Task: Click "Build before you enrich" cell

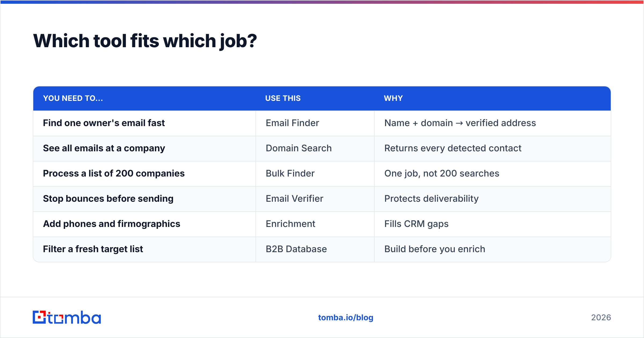Action: pos(493,249)
